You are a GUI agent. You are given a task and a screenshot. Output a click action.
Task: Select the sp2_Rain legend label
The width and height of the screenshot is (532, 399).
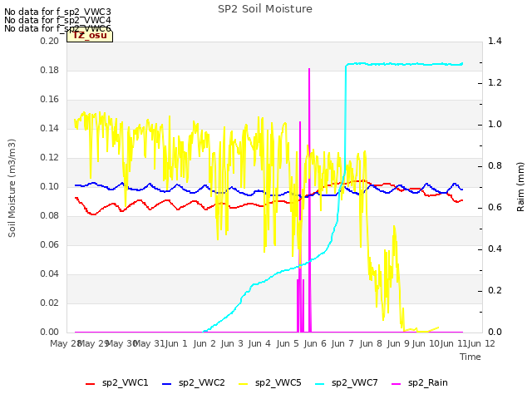click(x=428, y=382)
